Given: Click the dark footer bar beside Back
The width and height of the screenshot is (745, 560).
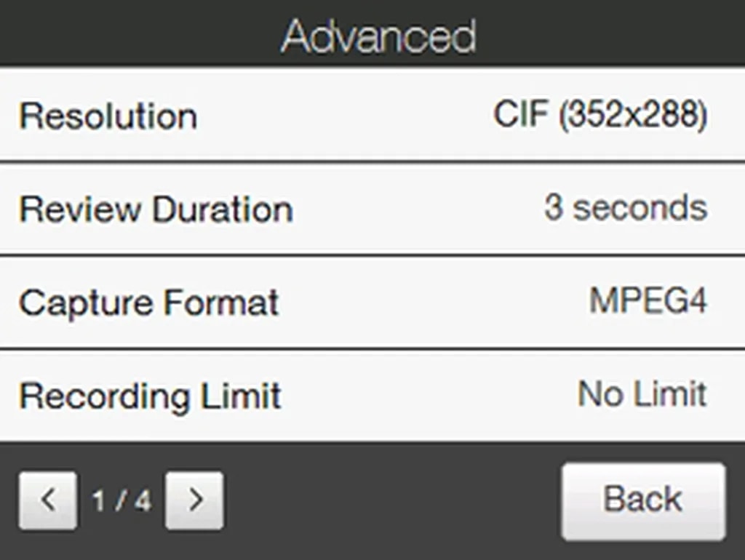Looking at the screenshot, I should click(393, 500).
